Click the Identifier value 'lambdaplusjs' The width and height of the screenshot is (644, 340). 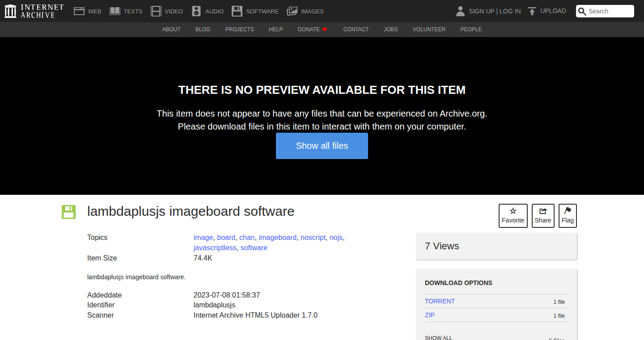coord(214,305)
